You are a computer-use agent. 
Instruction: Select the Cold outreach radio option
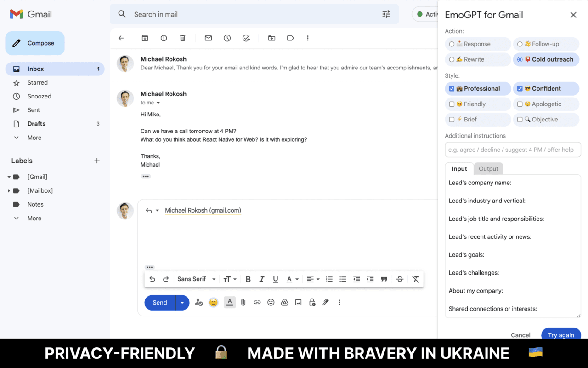coord(520,59)
